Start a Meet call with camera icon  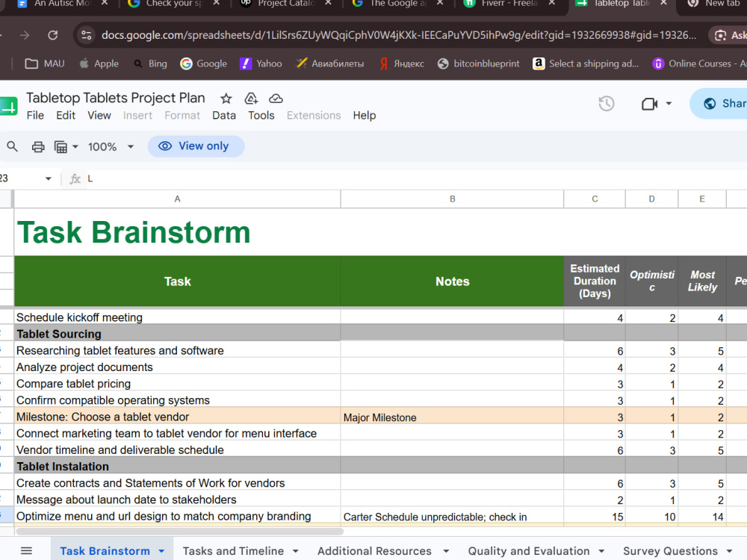[649, 103]
